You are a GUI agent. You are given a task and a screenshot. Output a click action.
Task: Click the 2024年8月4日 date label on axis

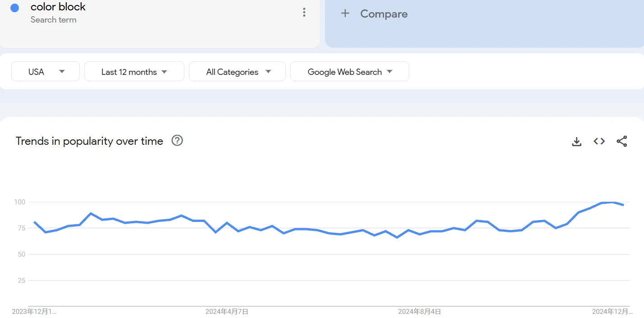[420, 312]
